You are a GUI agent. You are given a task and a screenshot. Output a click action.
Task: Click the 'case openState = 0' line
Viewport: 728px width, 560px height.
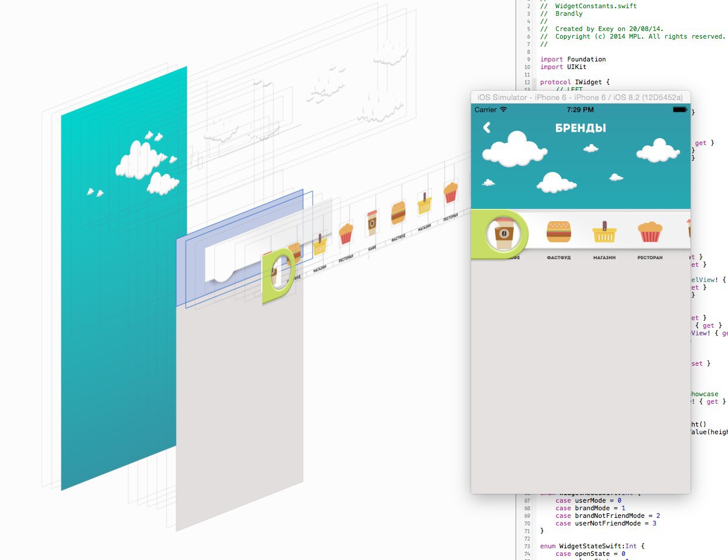click(590, 554)
